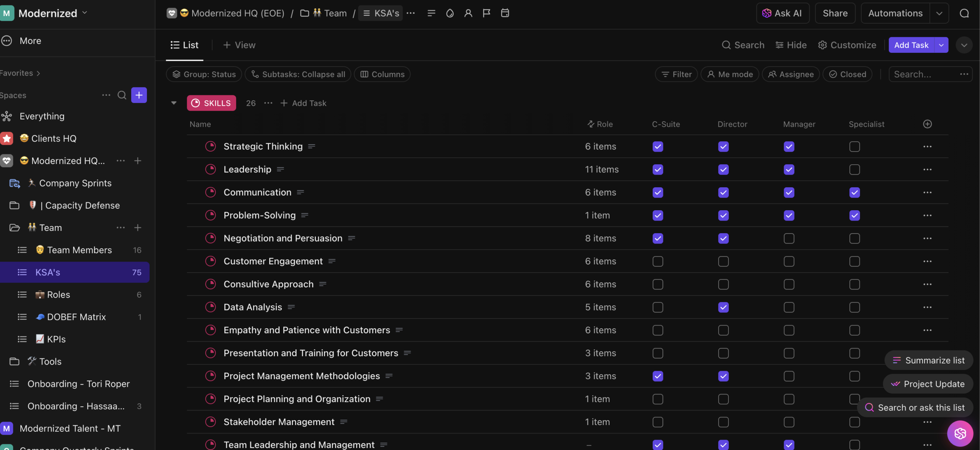
Task: Click the Leadership task status icon
Action: point(211,169)
